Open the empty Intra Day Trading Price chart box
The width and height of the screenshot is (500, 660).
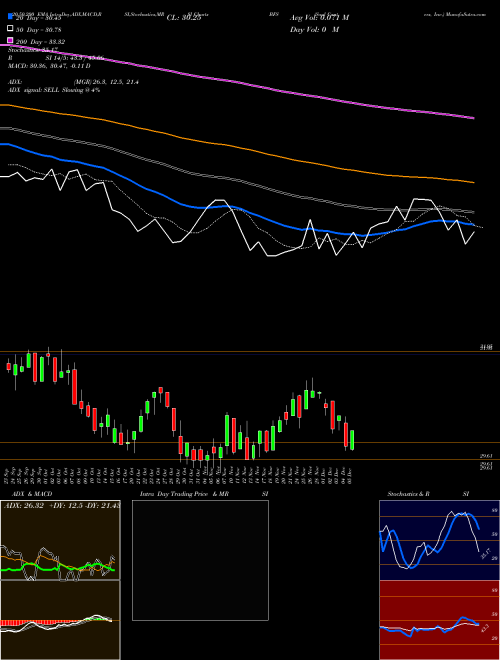pyautogui.click(x=200, y=560)
